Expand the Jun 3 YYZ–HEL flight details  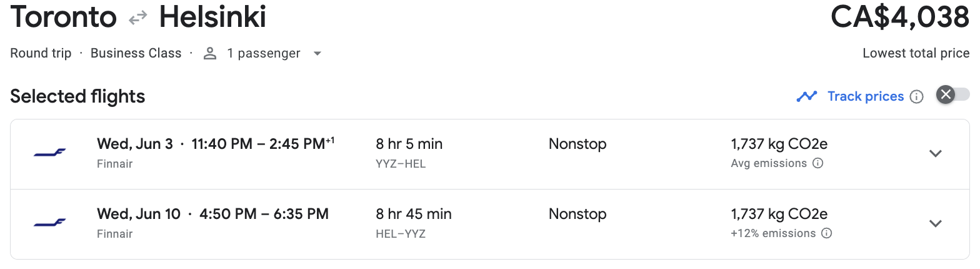point(936,153)
